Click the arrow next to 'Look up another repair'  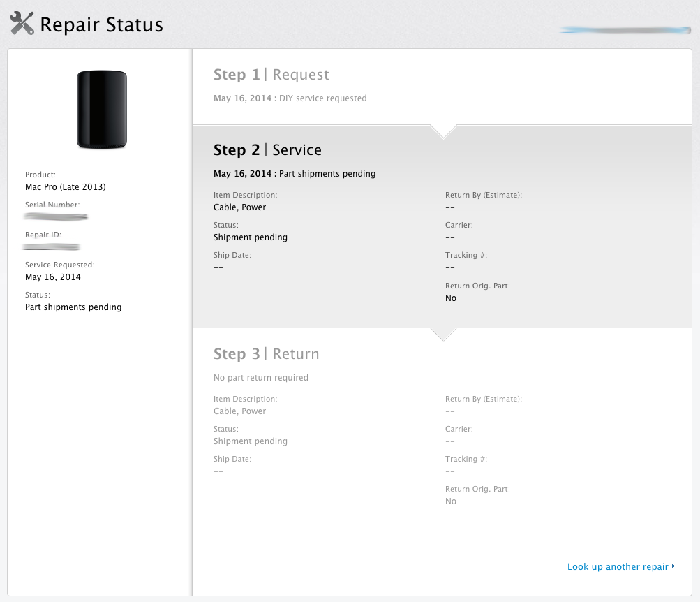(673, 566)
